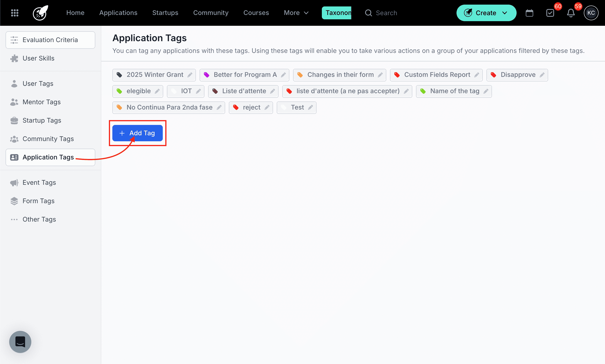605x364 pixels.
Task: Click the Add Tag button
Action: [137, 133]
